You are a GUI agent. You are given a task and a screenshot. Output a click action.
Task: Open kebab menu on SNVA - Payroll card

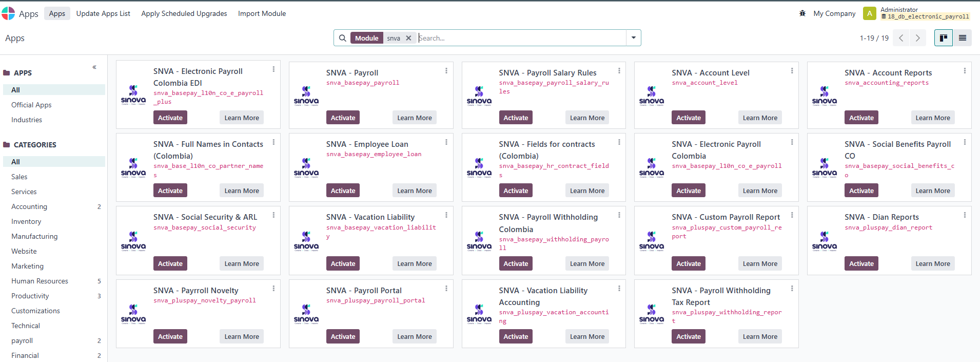click(446, 71)
